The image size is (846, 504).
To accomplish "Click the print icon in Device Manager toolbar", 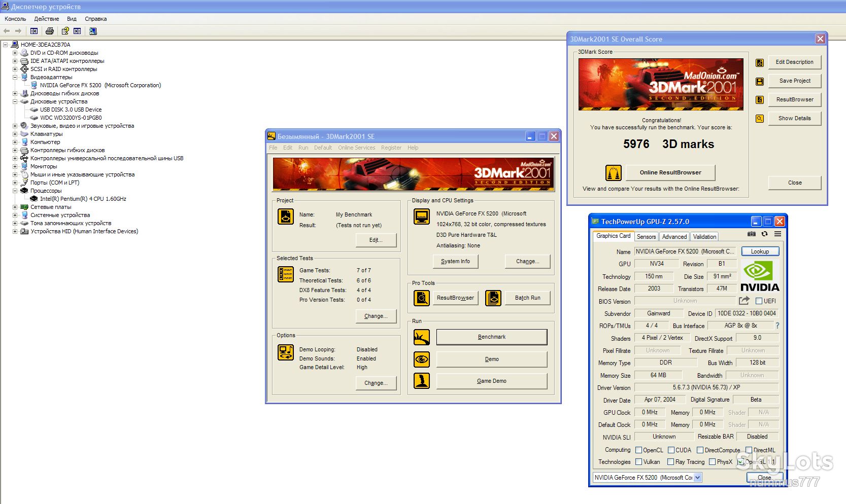I will coord(50,31).
